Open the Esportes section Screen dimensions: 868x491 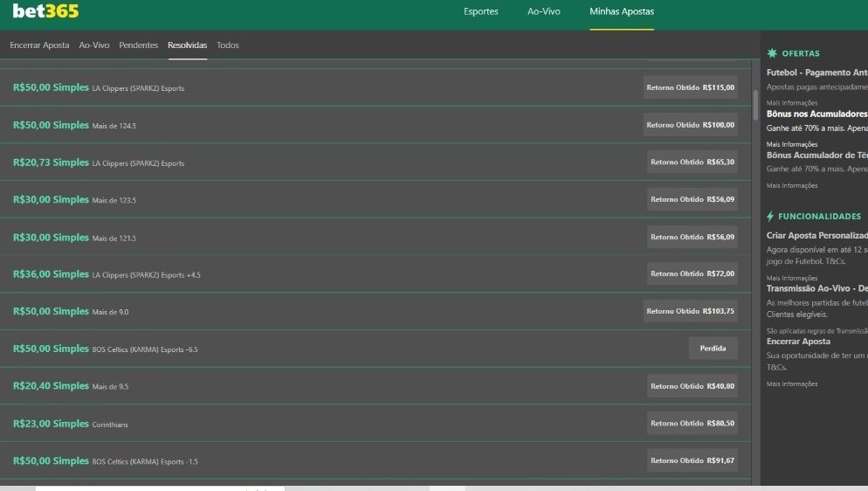click(x=480, y=11)
